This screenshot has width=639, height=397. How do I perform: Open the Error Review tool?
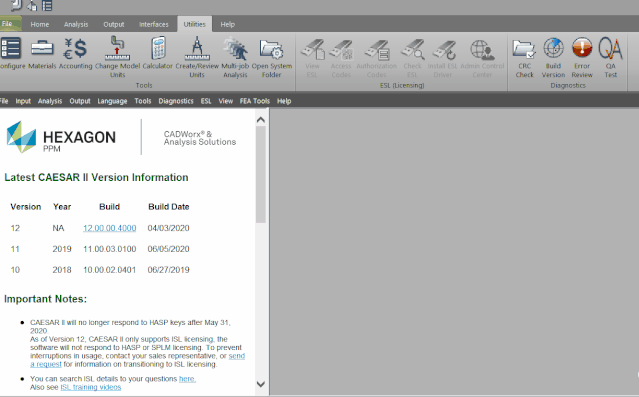[x=582, y=58]
